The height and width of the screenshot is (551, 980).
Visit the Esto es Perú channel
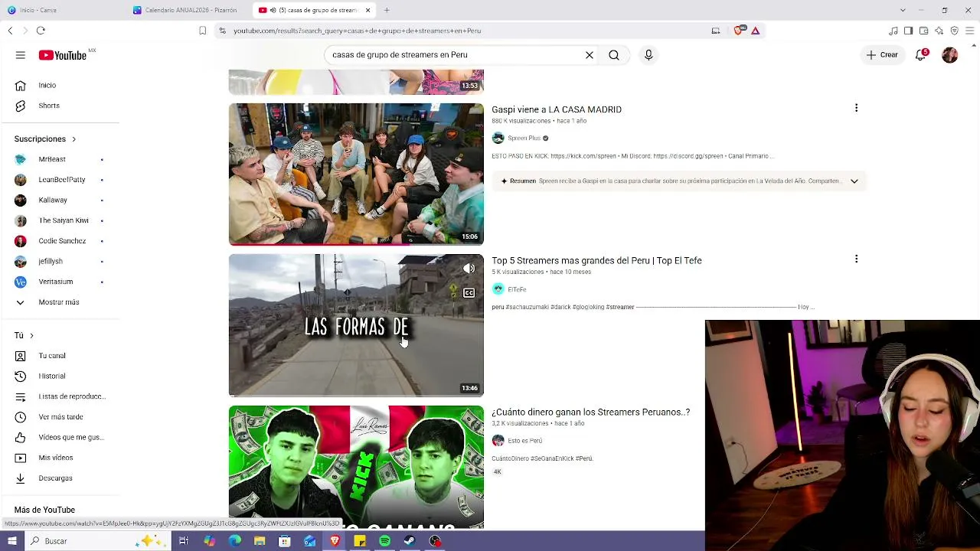[524, 441]
